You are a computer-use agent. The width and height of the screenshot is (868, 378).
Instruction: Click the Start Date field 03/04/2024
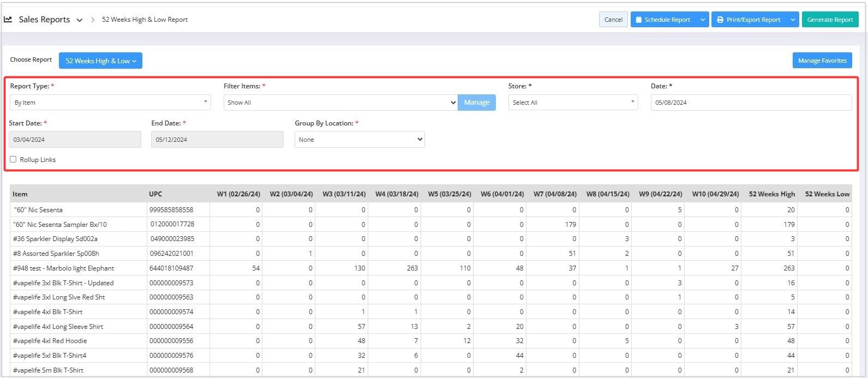(75, 140)
